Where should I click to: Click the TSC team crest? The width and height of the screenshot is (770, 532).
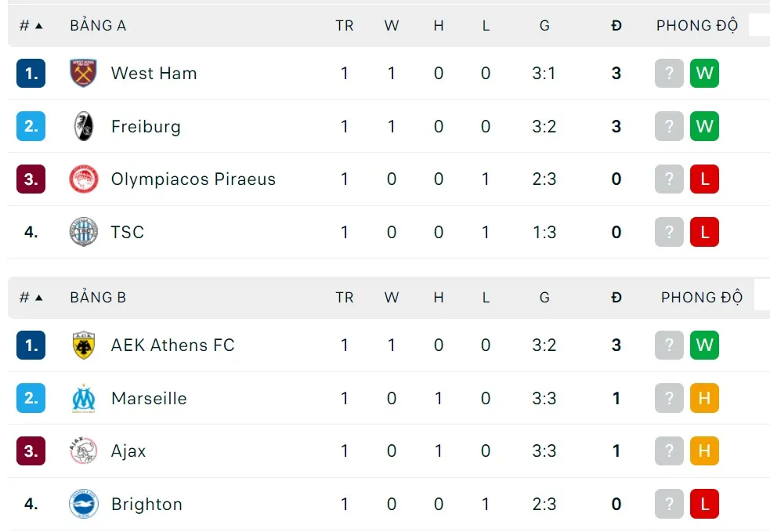coord(83,232)
